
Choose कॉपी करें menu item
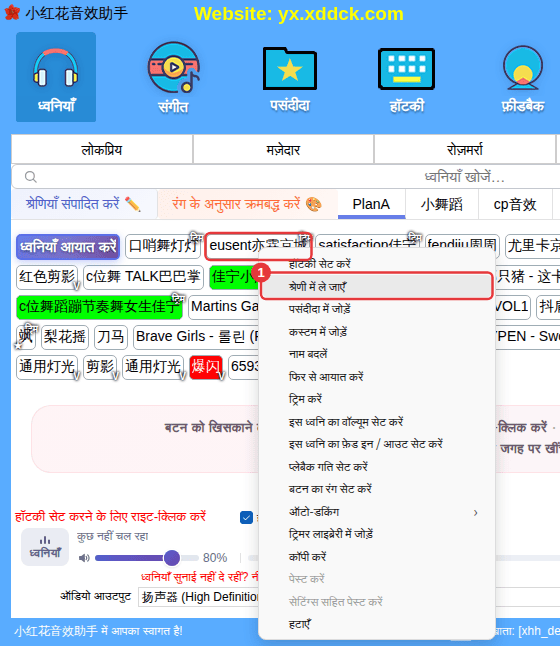point(377,557)
